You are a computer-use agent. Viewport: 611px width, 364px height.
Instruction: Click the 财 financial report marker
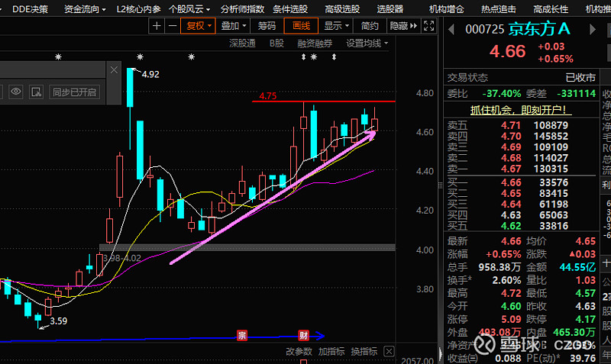pos(303,335)
